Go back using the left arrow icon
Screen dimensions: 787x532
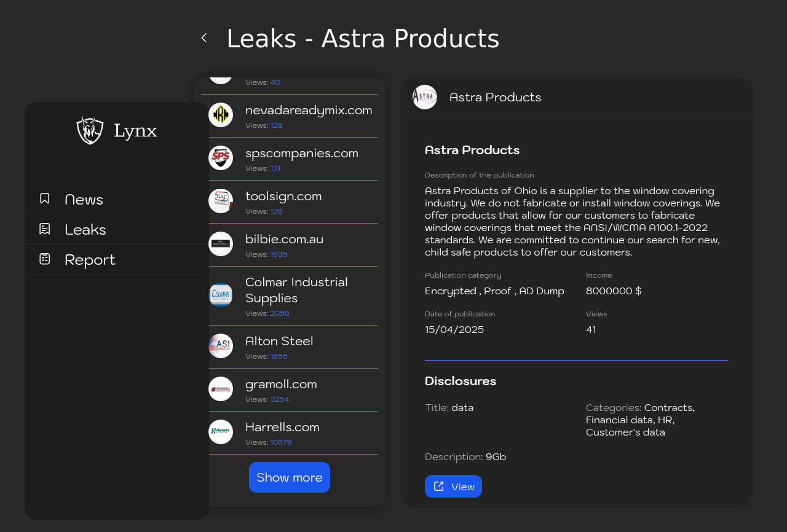tap(204, 38)
